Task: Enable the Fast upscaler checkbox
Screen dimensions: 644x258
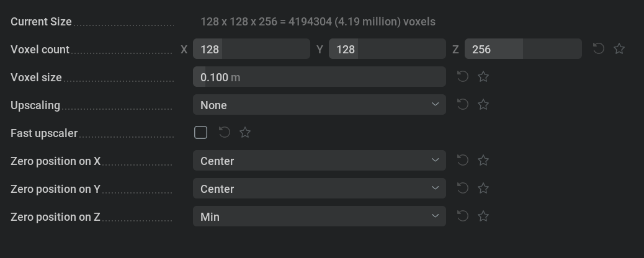Action: tap(200, 132)
